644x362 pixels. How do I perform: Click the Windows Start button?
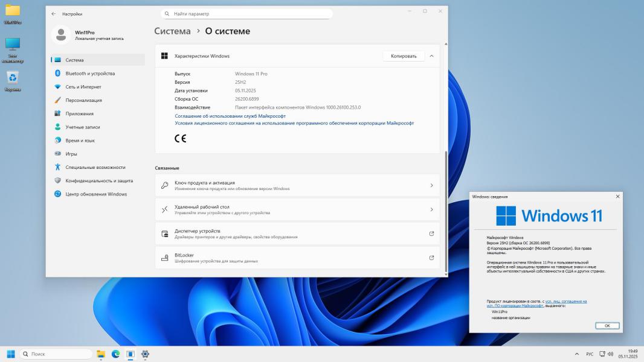[x=11, y=354]
